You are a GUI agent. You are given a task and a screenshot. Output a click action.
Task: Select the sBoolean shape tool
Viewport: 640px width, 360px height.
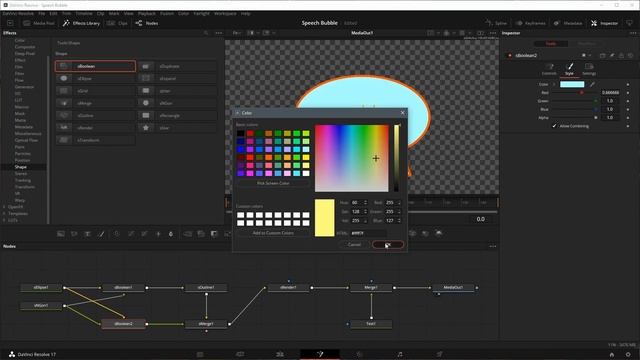[95, 66]
